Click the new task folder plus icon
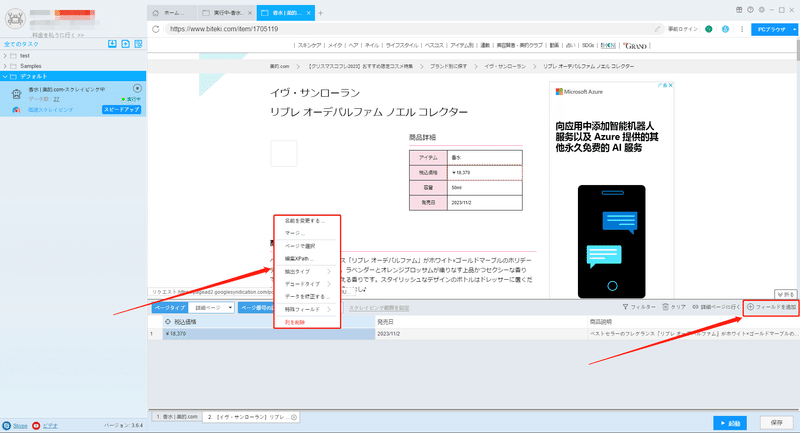800x433 pixels. [126, 44]
